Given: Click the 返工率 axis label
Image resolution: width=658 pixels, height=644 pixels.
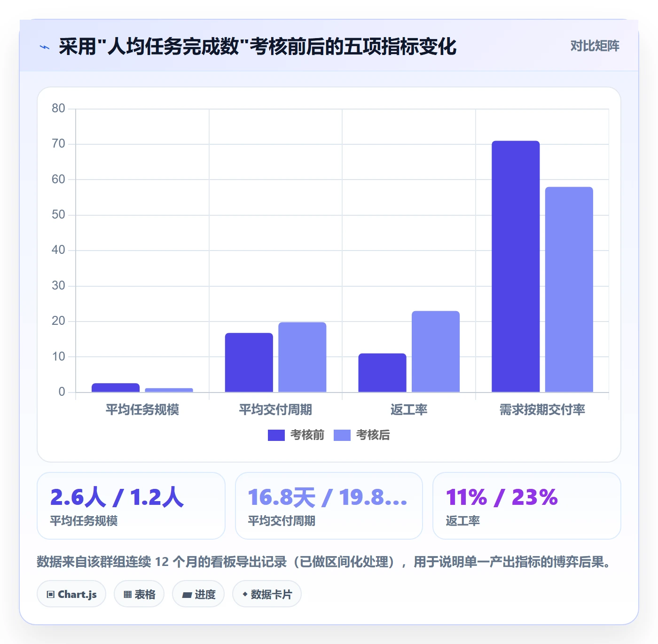Looking at the screenshot, I should tap(409, 410).
